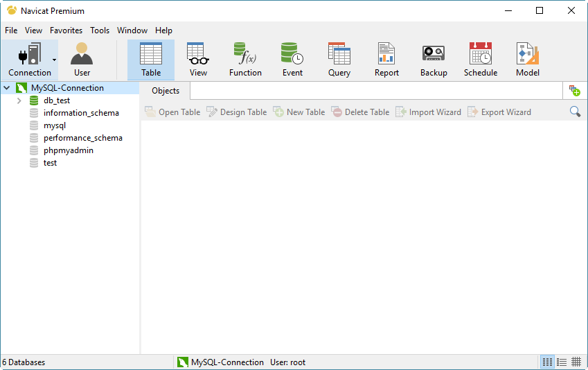Click the search magnifier icon in Objects toolbar

[x=575, y=112]
